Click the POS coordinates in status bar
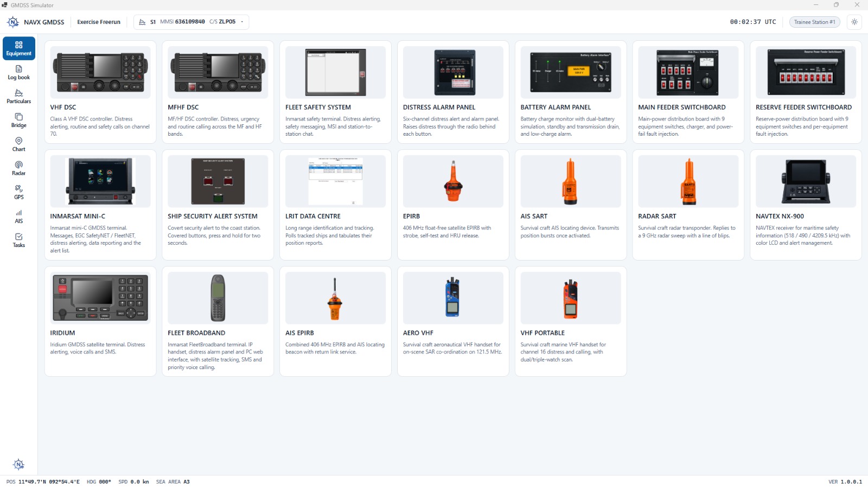The width and height of the screenshot is (868, 488). point(43,481)
